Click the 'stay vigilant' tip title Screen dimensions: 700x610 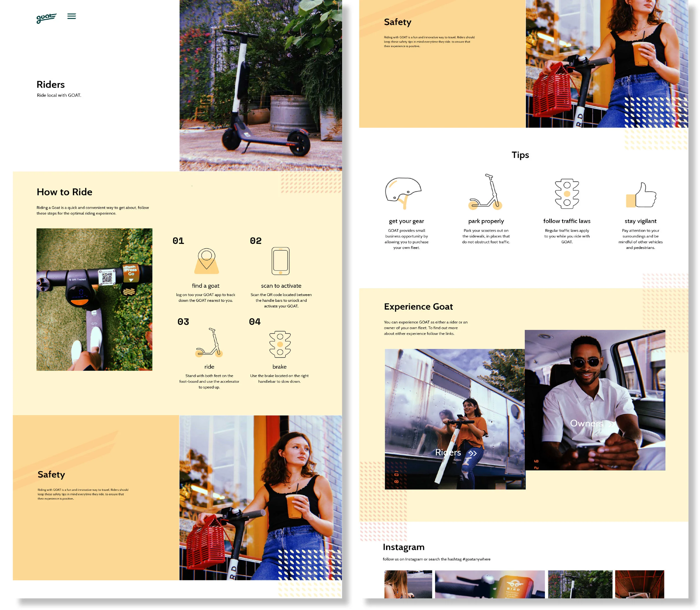tap(640, 221)
